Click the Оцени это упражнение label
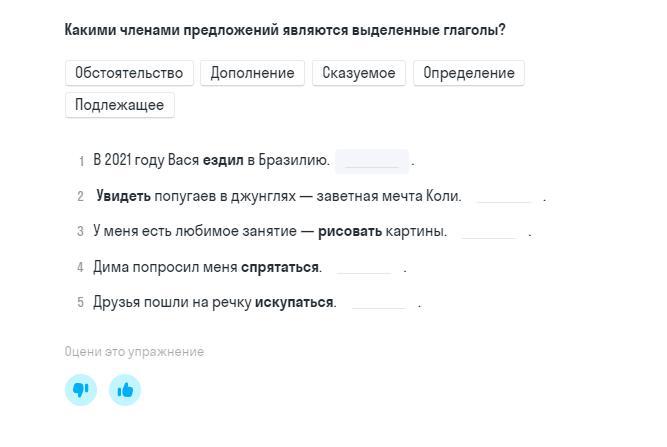Viewport: 667px width, 447px height. click(134, 352)
